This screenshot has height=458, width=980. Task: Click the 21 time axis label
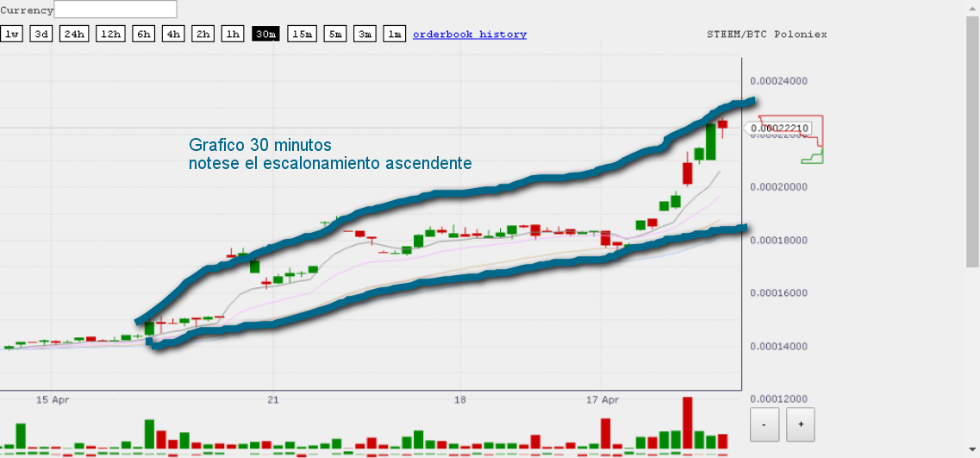272,399
